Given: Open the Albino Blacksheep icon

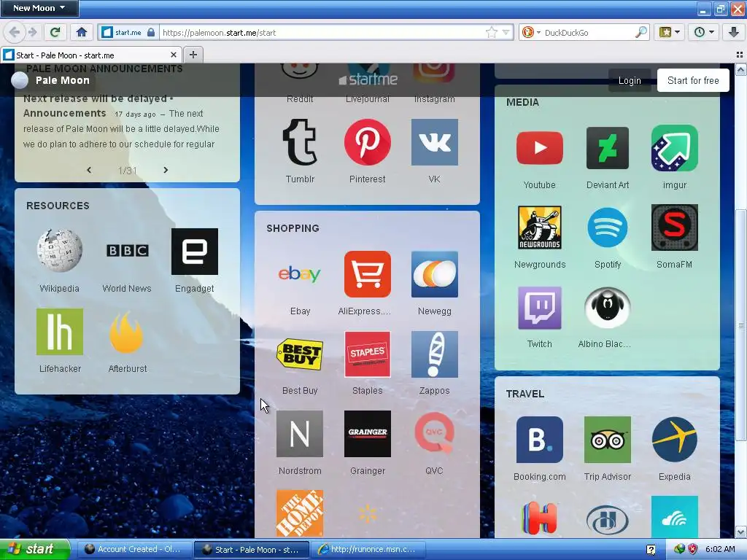Looking at the screenshot, I should tap(608, 308).
